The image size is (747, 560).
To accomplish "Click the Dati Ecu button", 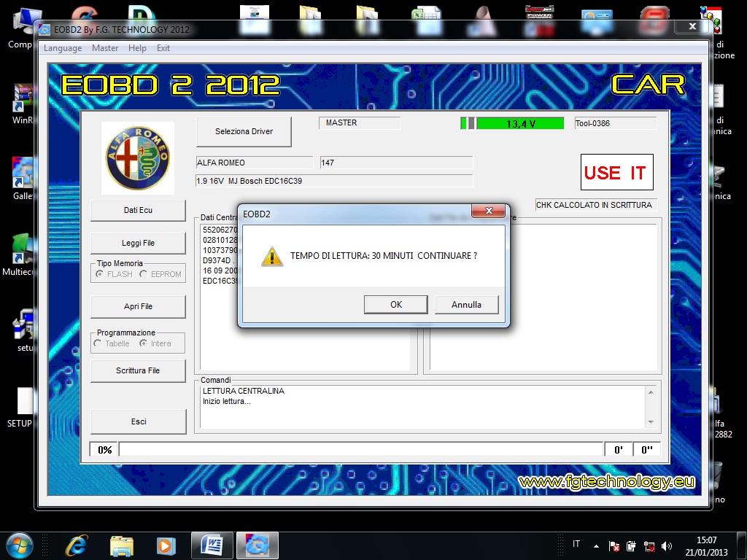I will pyautogui.click(x=138, y=210).
